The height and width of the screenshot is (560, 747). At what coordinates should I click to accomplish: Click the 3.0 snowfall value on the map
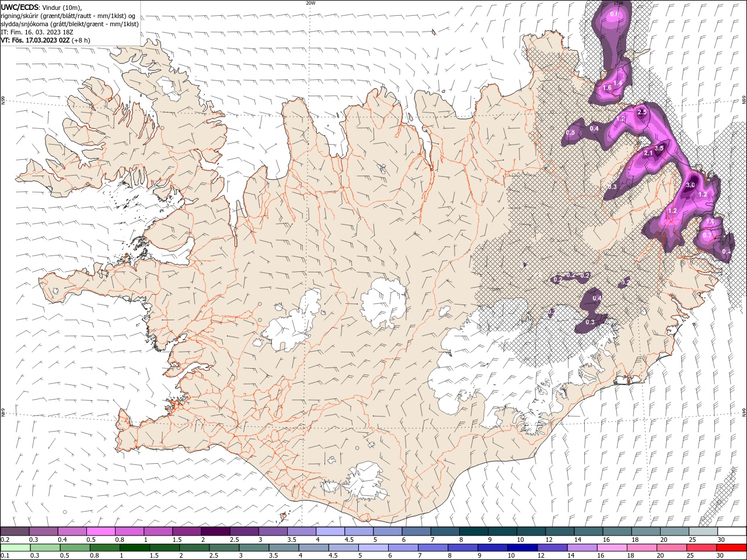690,185
